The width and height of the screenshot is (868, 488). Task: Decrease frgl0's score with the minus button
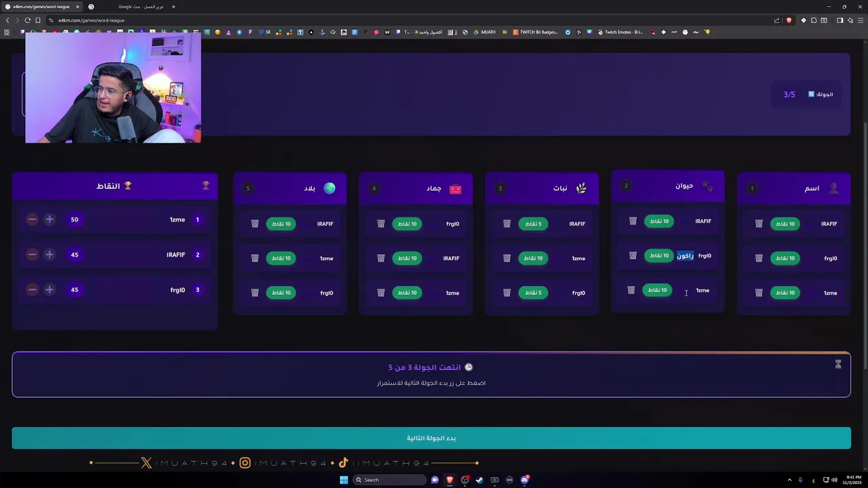point(32,289)
